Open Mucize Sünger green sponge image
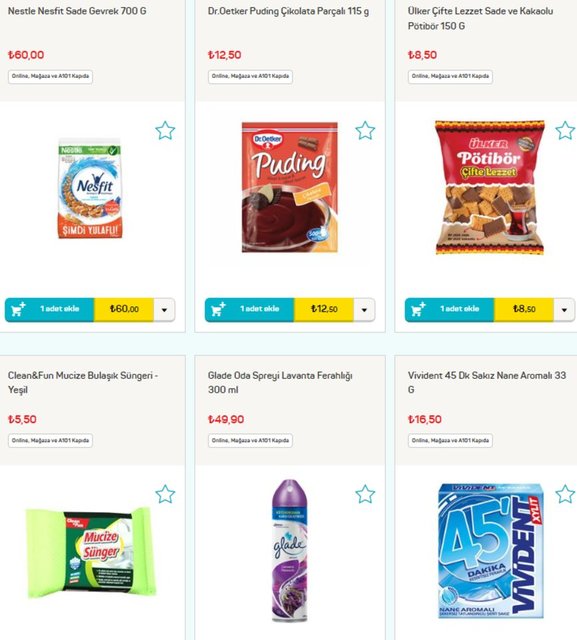This screenshot has width=577, height=640. click(91, 553)
